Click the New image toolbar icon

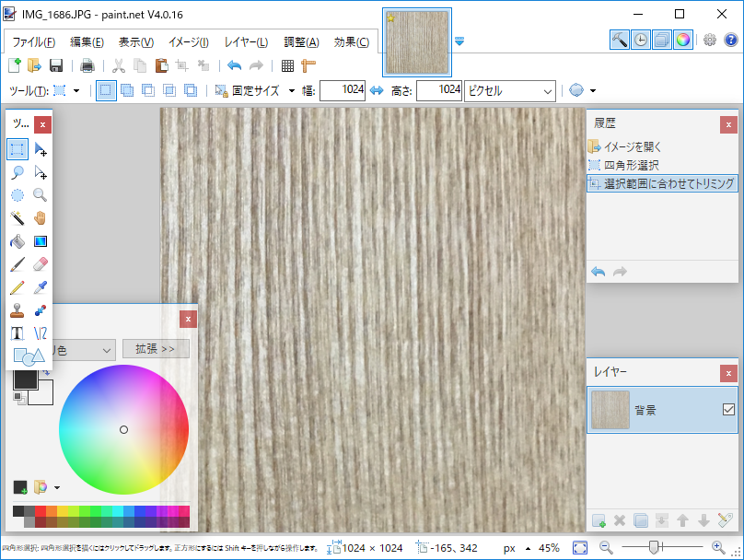point(15,65)
